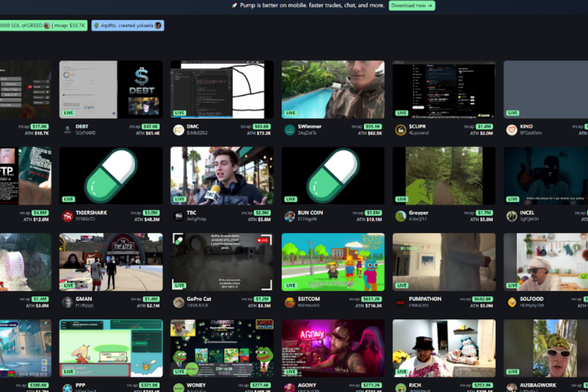Open the TBC street interview thumbnail

click(x=222, y=176)
